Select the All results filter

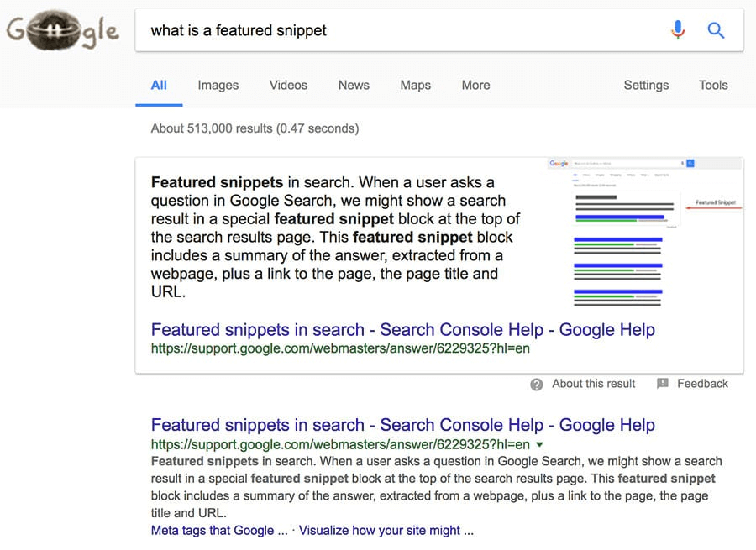tap(158, 85)
